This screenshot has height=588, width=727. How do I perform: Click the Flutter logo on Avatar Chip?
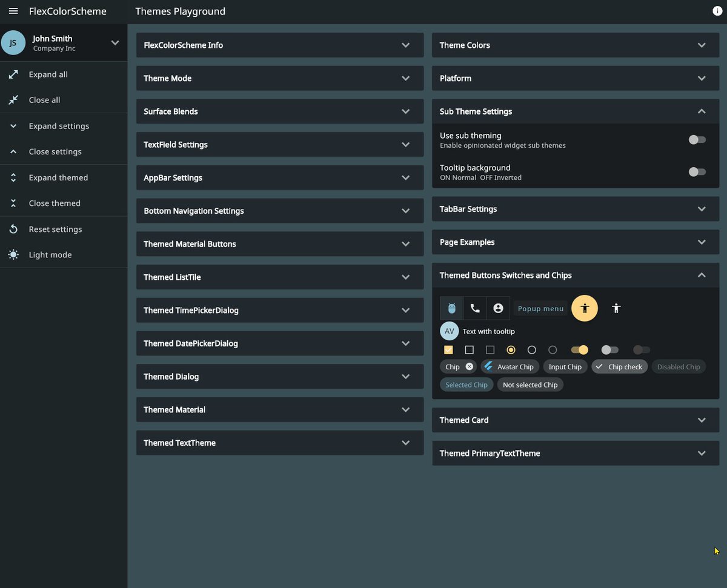pyautogui.click(x=488, y=366)
